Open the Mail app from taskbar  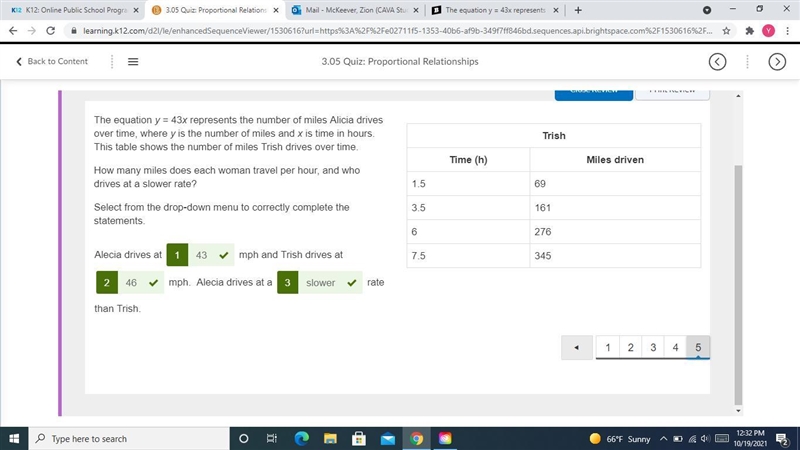tap(388, 439)
